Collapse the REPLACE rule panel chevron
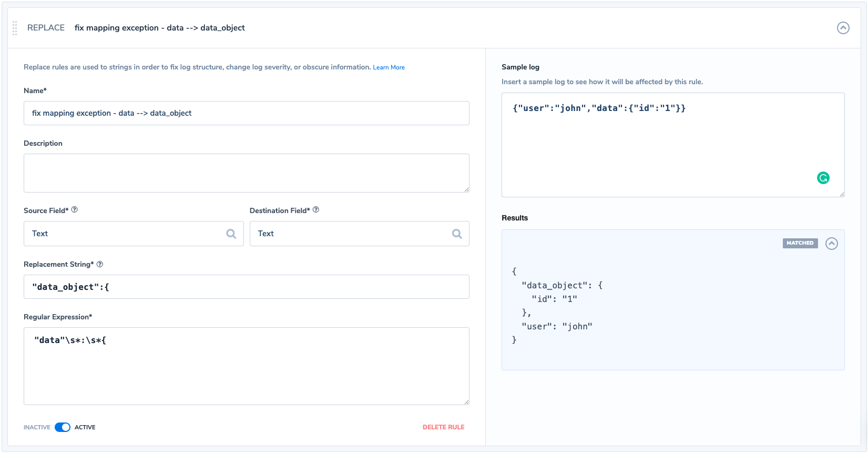 (x=843, y=28)
